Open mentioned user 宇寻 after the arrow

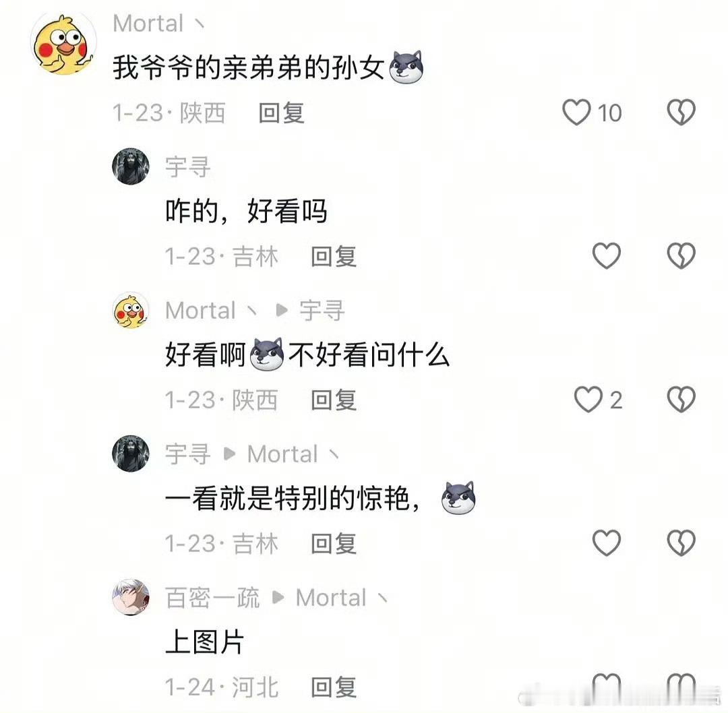tap(322, 310)
